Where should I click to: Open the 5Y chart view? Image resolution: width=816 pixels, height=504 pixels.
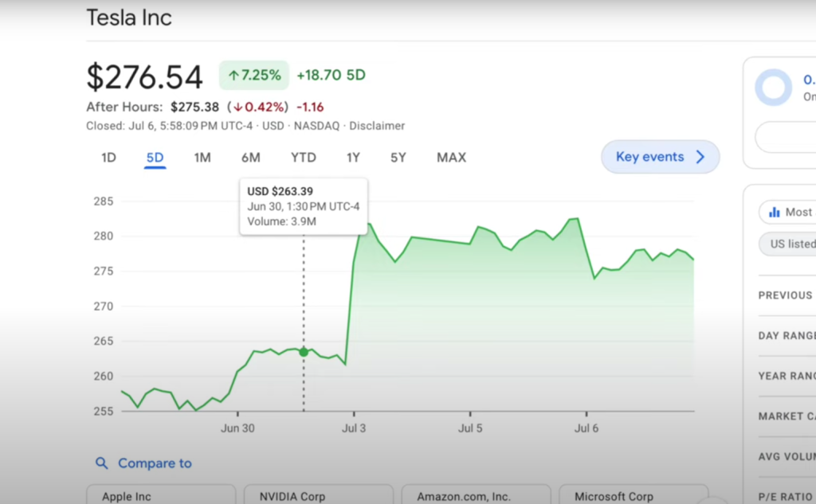point(398,157)
